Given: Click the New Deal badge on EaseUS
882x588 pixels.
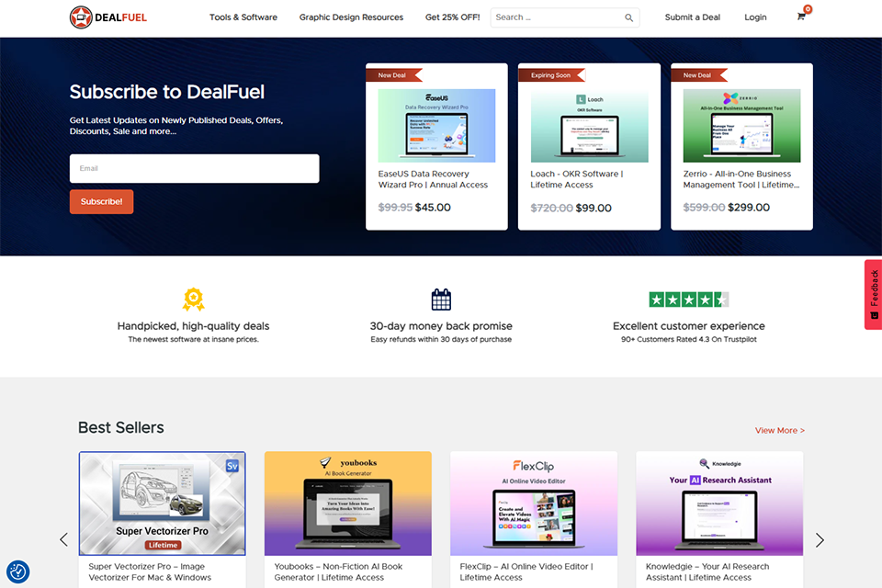Looking at the screenshot, I should [393, 74].
